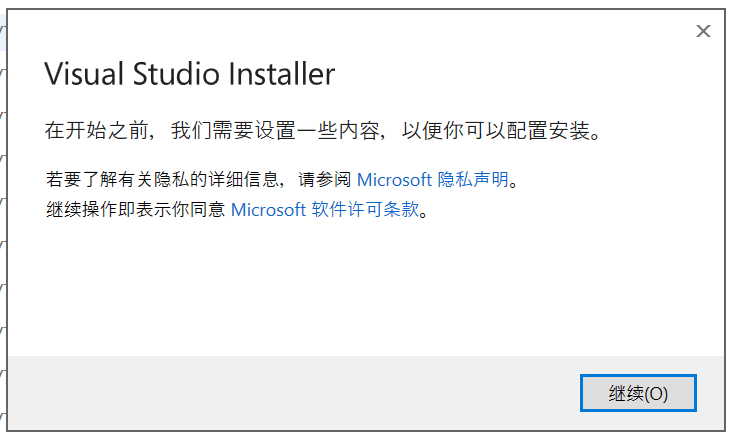729x434 pixels.
Task: Continue the installer setup
Action: (x=638, y=393)
